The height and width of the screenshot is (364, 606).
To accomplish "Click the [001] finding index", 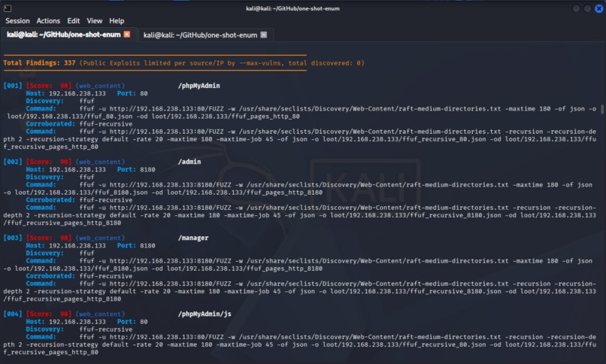I will tap(13, 86).
